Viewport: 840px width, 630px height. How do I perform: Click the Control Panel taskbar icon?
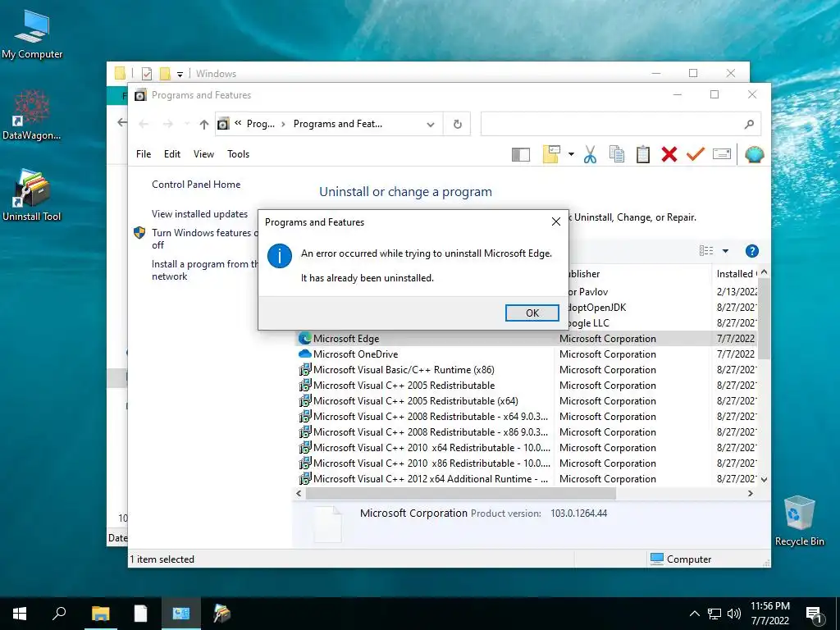click(180, 614)
